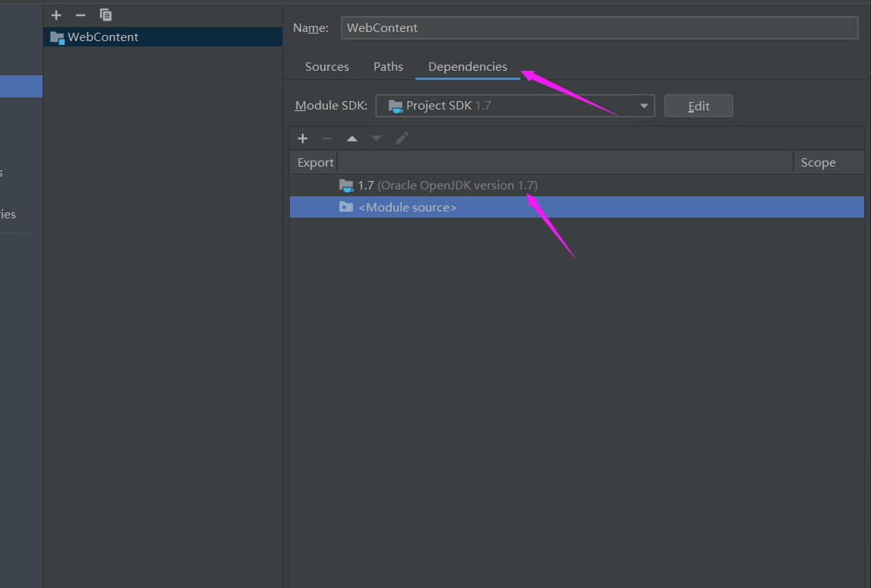Image resolution: width=871 pixels, height=588 pixels.
Task: Switch to the Paths tab
Action: tap(388, 67)
